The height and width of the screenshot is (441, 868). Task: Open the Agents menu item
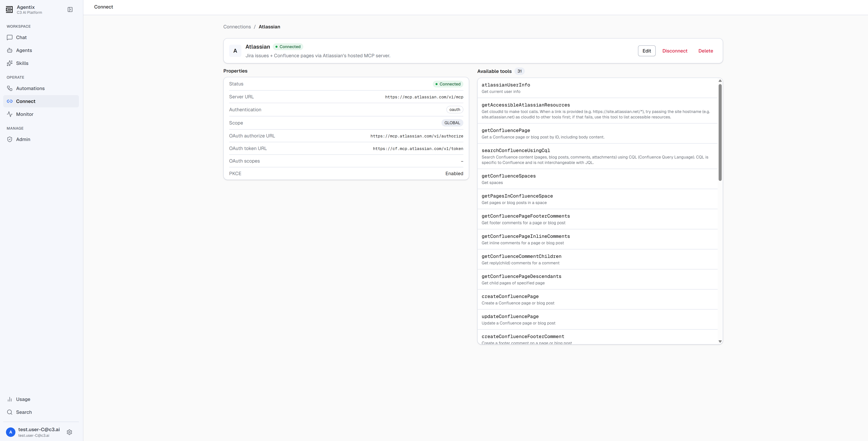pos(41,50)
